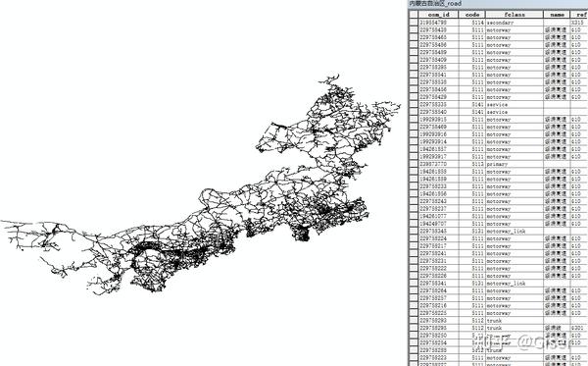Click the code column header
The height and width of the screenshot is (366, 588).
pyautogui.click(x=472, y=15)
